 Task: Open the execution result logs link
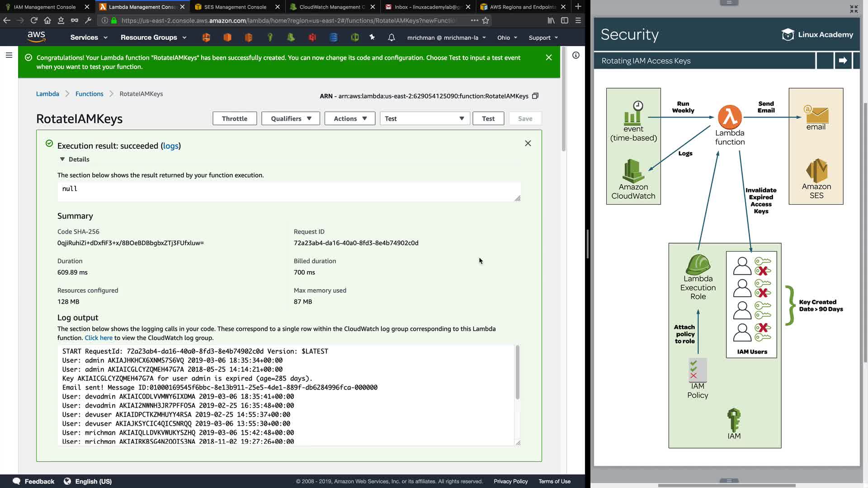170,145
